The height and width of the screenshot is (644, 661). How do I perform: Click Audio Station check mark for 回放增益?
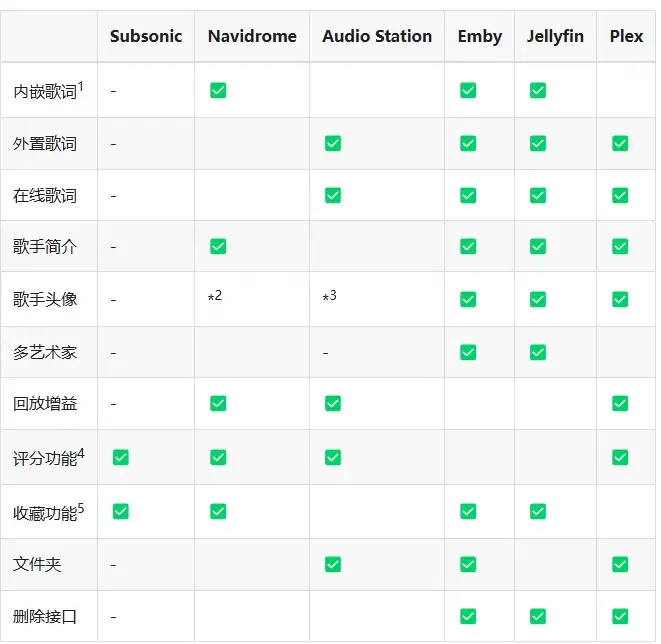333,403
